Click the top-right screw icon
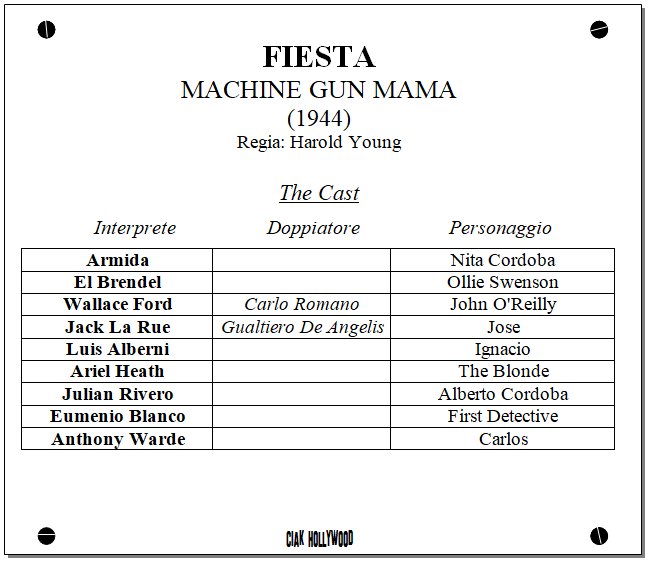Image resolution: width=649 pixels, height=561 pixels. tap(599, 30)
